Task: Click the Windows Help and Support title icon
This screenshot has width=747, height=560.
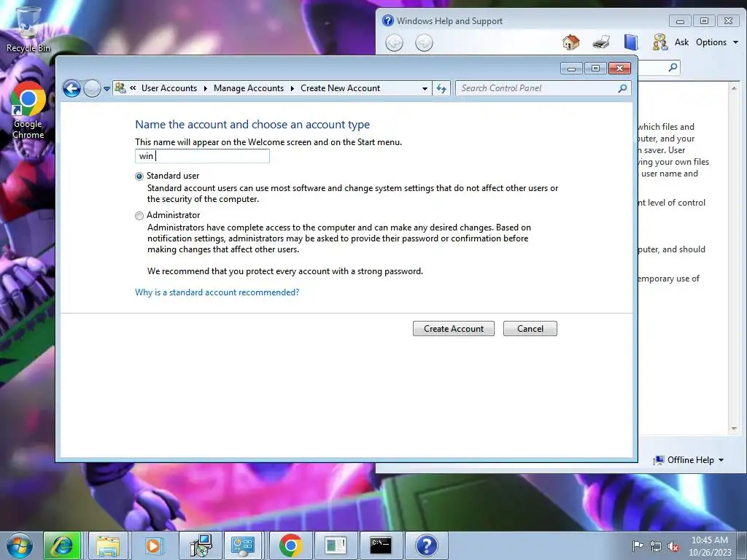Action: [x=388, y=20]
